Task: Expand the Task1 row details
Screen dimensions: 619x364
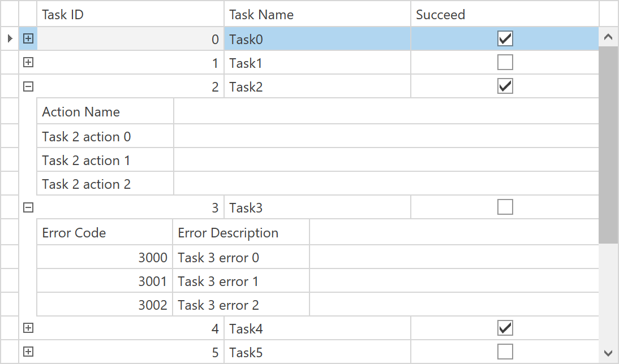Action: pos(28,63)
